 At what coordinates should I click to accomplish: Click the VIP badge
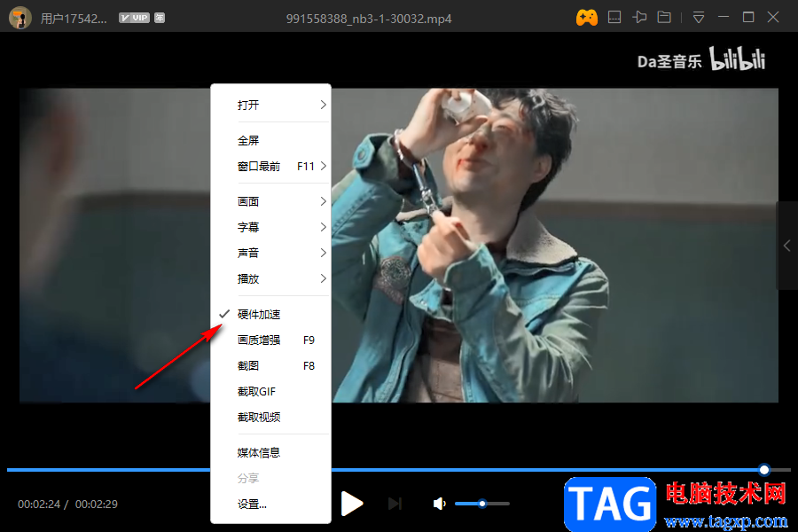coord(135,18)
